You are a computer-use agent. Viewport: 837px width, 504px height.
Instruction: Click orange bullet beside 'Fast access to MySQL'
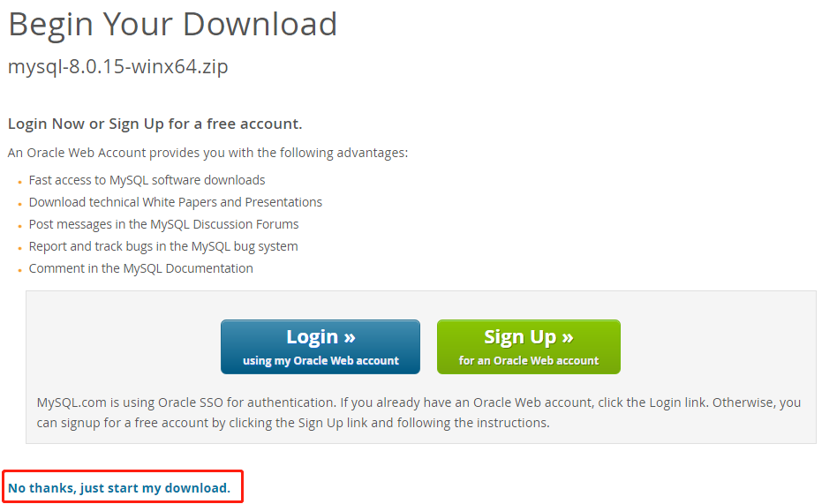pos(19,182)
